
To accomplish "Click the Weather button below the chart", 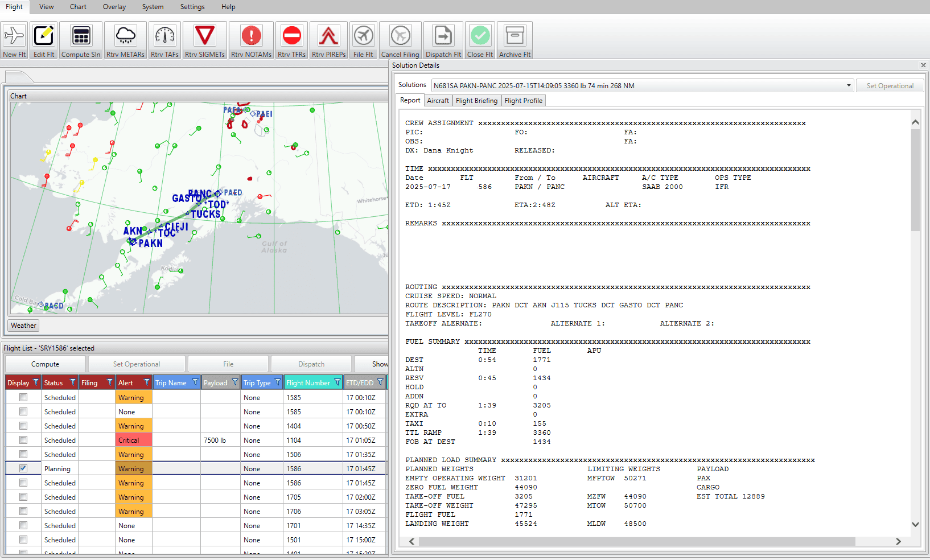I will point(23,325).
